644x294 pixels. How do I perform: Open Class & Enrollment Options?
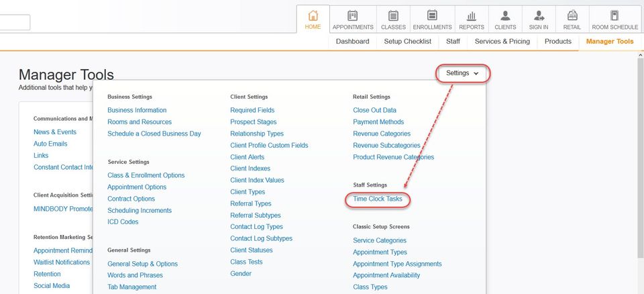pyautogui.click(x=146, y=175)
